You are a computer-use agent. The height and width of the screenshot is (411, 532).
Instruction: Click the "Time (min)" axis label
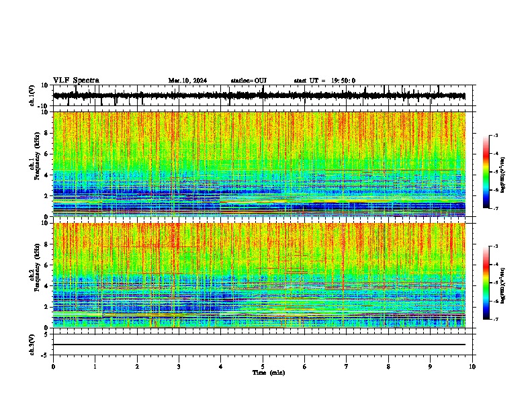click(x=269, y=373)
